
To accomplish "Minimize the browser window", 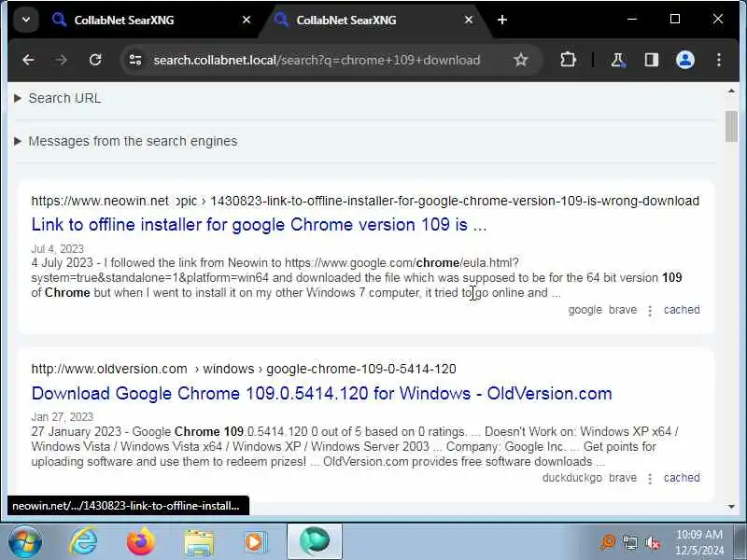I will coord(632,19).
